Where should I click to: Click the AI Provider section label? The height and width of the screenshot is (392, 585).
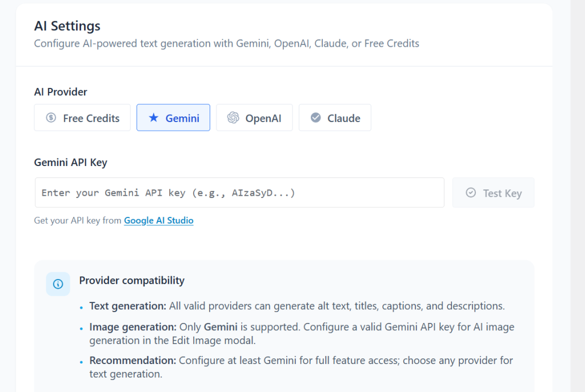point(61,91)
